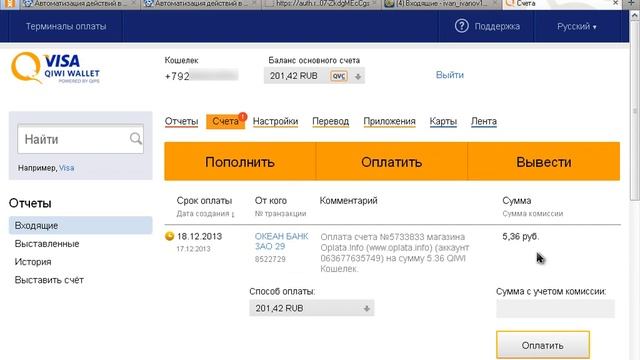640x360 pixels.
Task: Open the Поддержка link
Action: (x=497, y=27)
